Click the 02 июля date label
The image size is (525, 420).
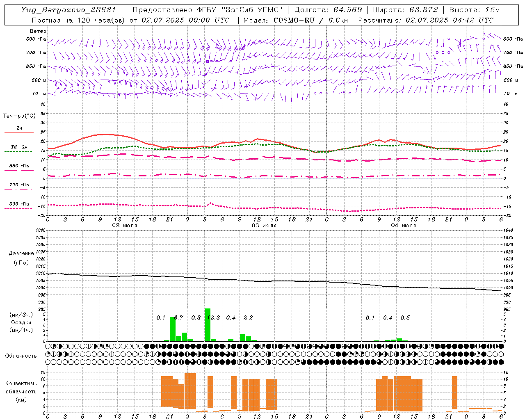click(125, 225)
